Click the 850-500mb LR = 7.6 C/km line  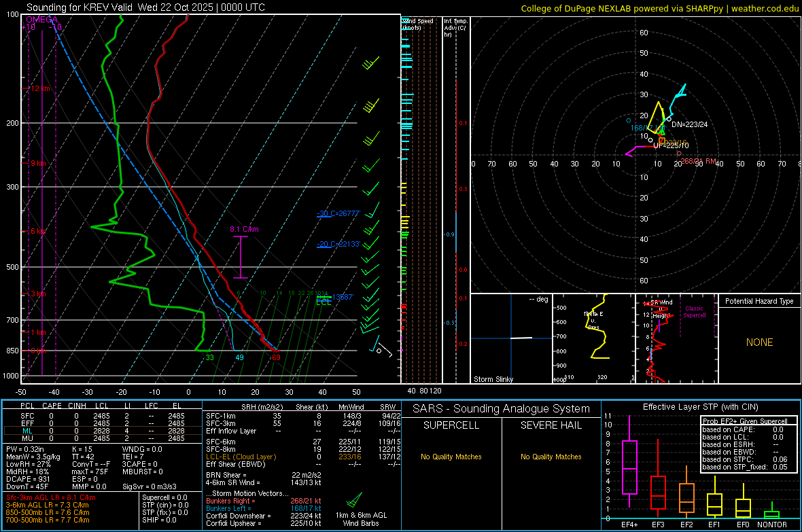coord(48,512)
